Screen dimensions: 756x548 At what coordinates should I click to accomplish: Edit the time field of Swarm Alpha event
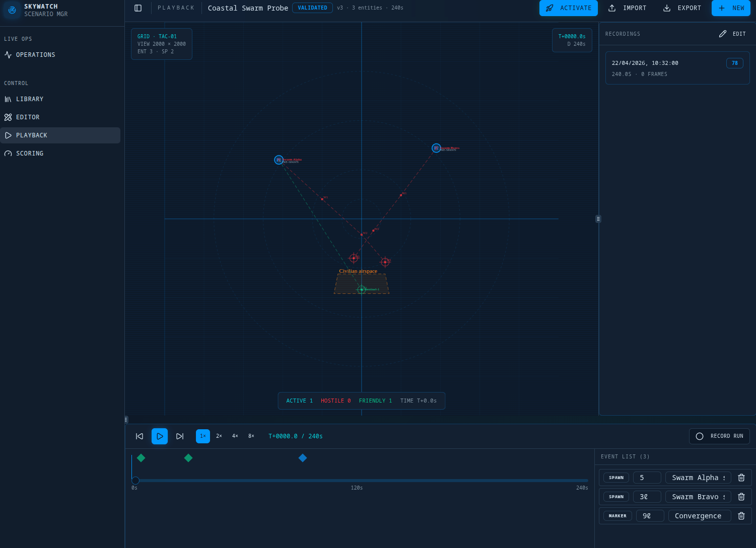tap(647, 478)
